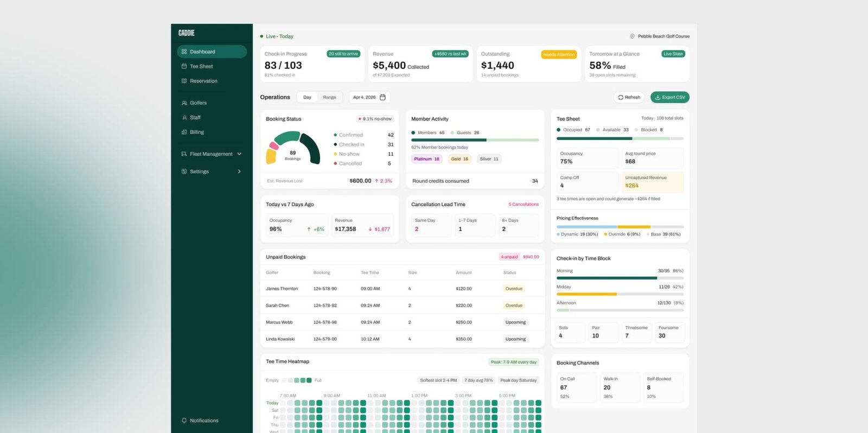Switch Operations view to Range
This screenshot has width=868, height=433.
[x=329, y=97]
